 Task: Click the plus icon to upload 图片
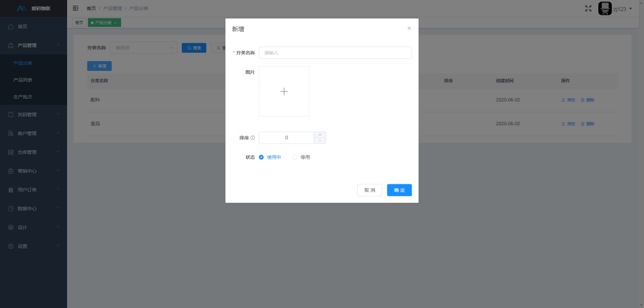[x=284, y=92]
